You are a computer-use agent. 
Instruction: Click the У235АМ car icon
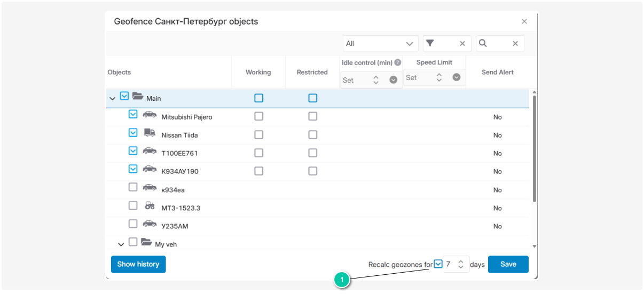coord(150,224)
